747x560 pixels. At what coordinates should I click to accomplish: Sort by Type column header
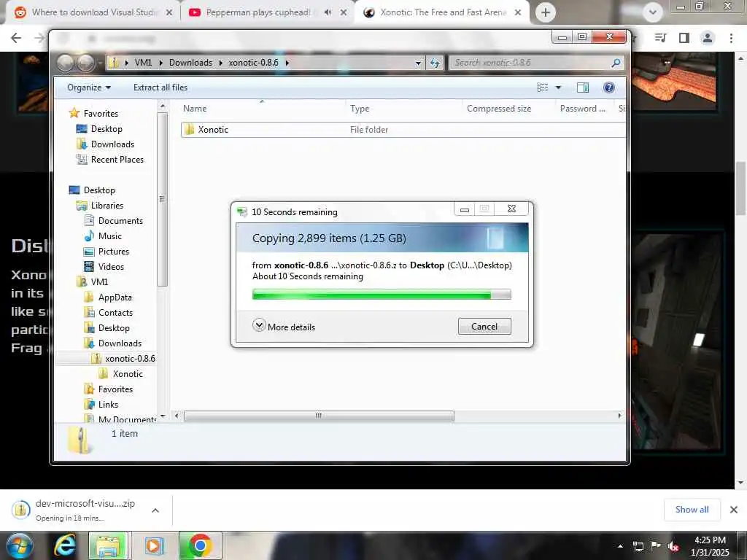click(360, 109)
